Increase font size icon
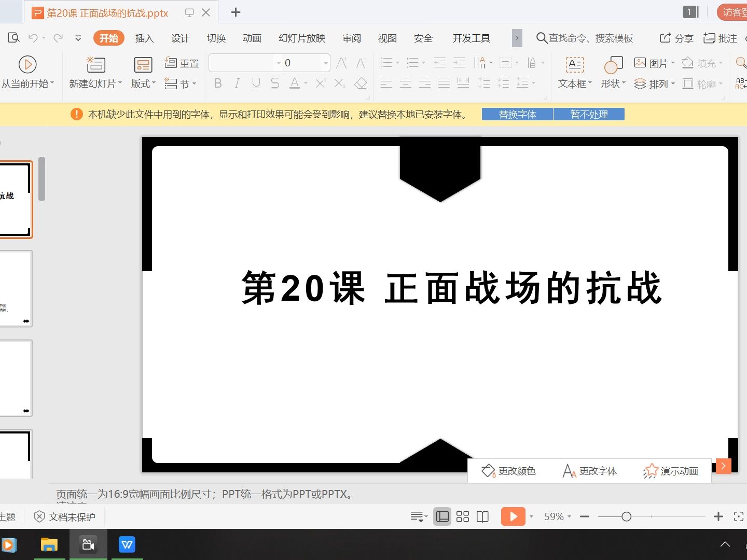 click(x=342, y=63)
